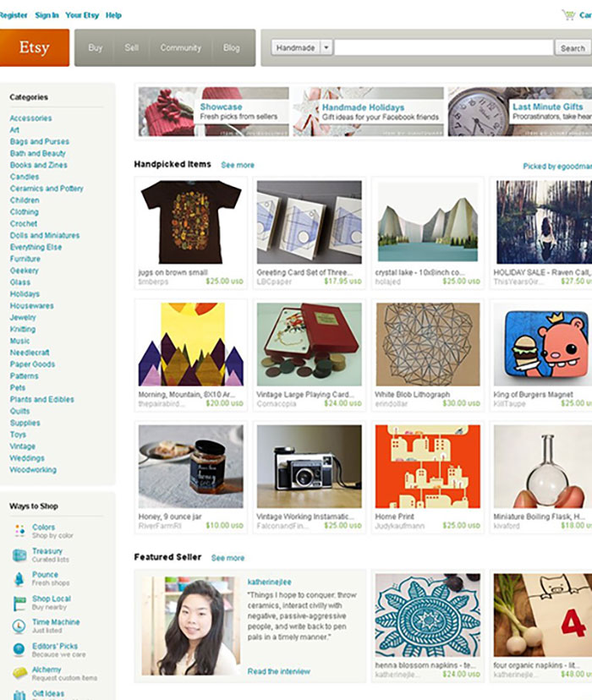Open the Sell navigation tab
This screenshot has width=592, height=700.
pyautogui.click(x=131, y=48)
